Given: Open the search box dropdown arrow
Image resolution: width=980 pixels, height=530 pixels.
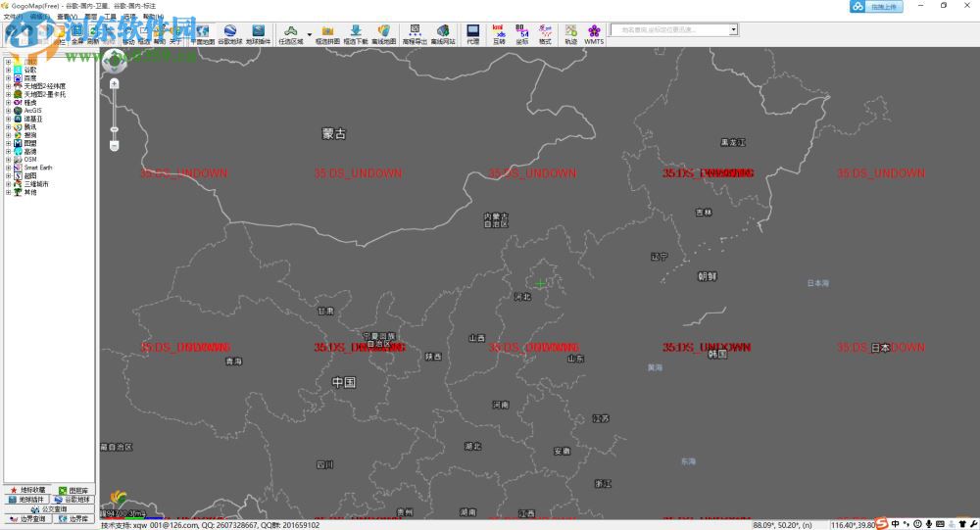Looking at the screenshot, I should tap(733, 29).
